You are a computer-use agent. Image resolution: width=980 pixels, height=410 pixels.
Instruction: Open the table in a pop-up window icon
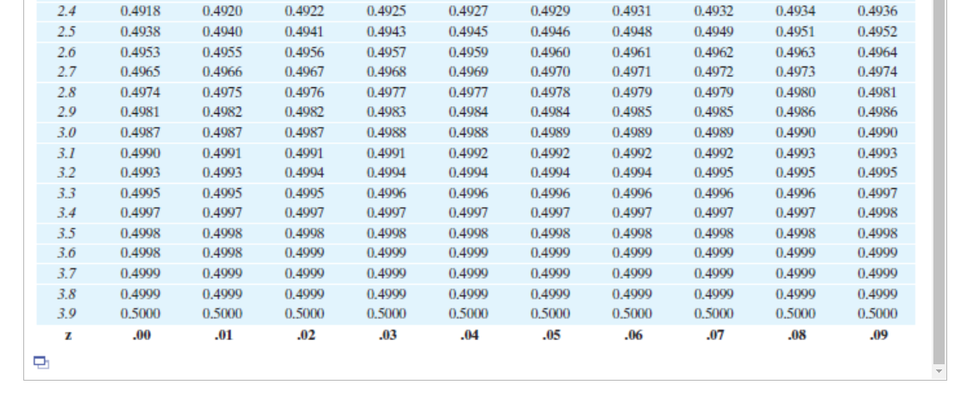(41, 362)
